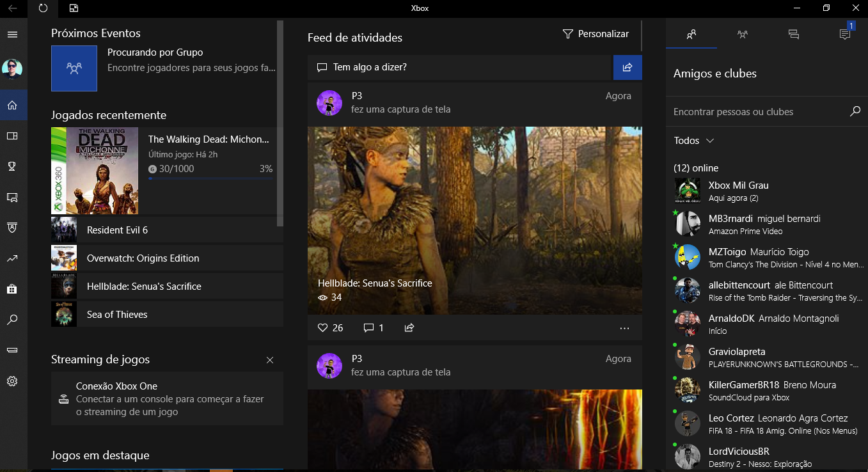
Task: Share the Hellblade screenshot post
Action: [x=409, y=327]
